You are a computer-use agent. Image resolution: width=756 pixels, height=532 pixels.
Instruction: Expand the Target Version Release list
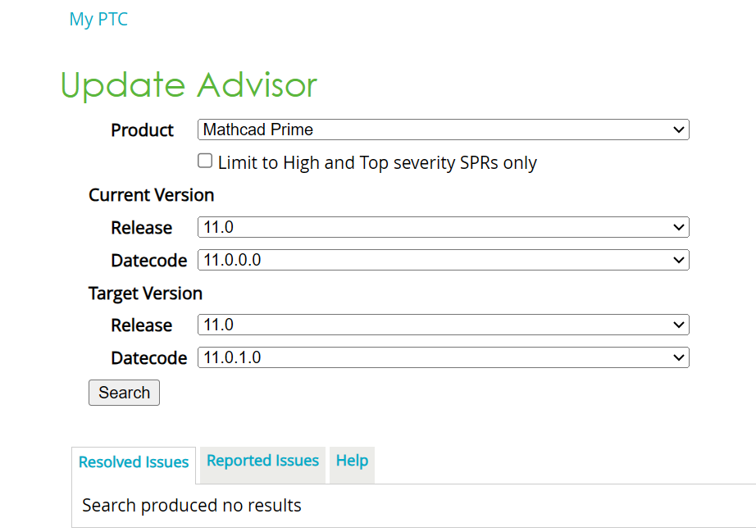pyautogui.click(x=443, y=325)
